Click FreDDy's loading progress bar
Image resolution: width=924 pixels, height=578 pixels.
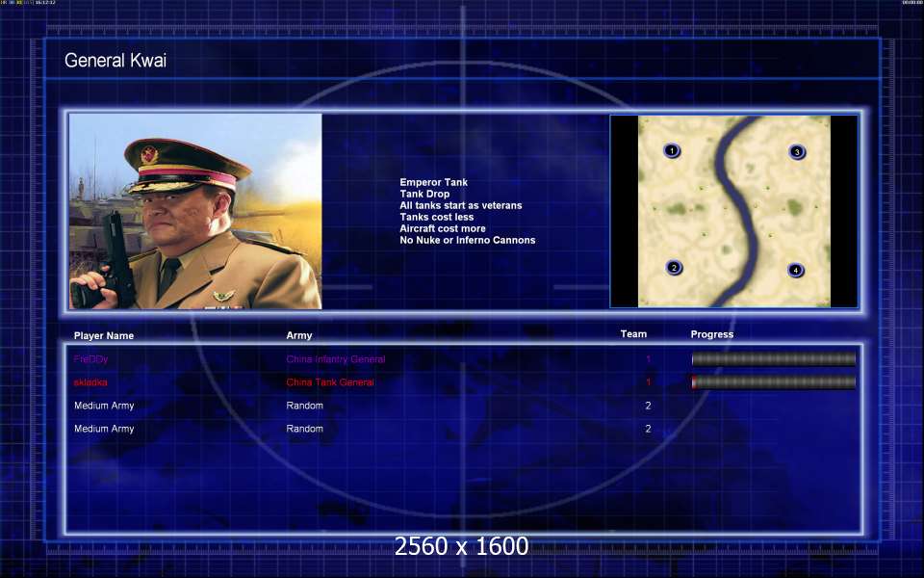(774, 358)
